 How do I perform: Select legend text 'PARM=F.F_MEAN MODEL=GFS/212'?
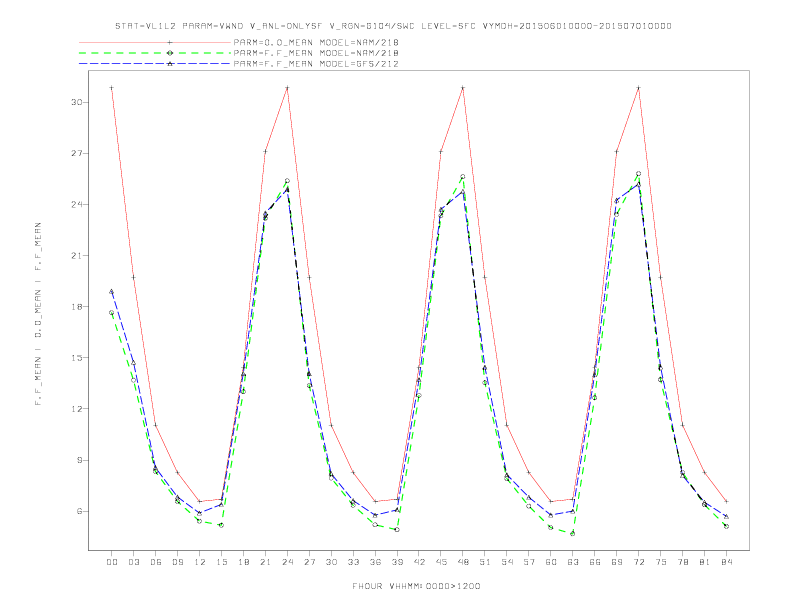pos(316,64)
